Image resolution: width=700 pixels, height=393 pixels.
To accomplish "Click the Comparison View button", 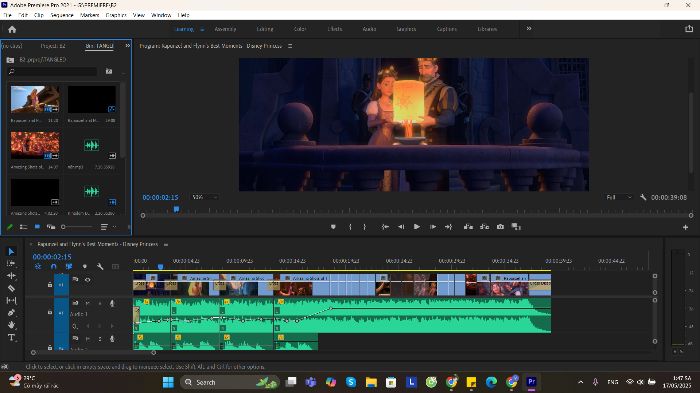I will coord(516,227).
